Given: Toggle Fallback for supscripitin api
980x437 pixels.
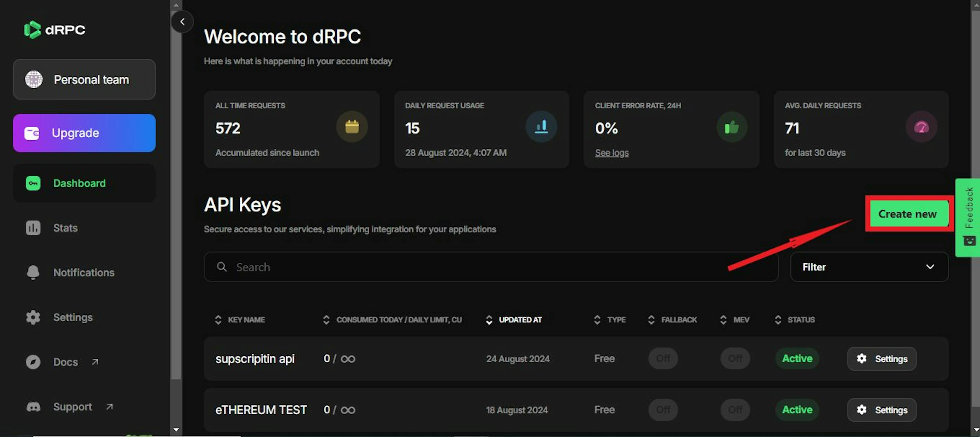Looking at the screenshot, I should coord(663,358).
